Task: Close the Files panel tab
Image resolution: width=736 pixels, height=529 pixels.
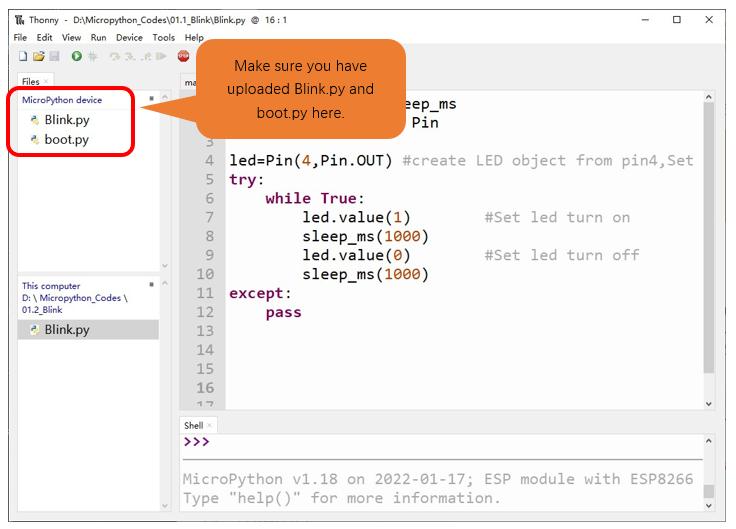Action: tap(46, 82)
